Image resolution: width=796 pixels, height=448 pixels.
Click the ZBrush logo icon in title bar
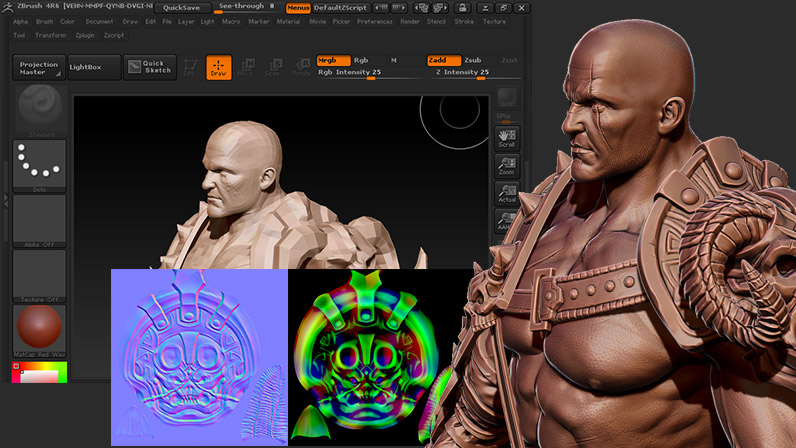8,7
